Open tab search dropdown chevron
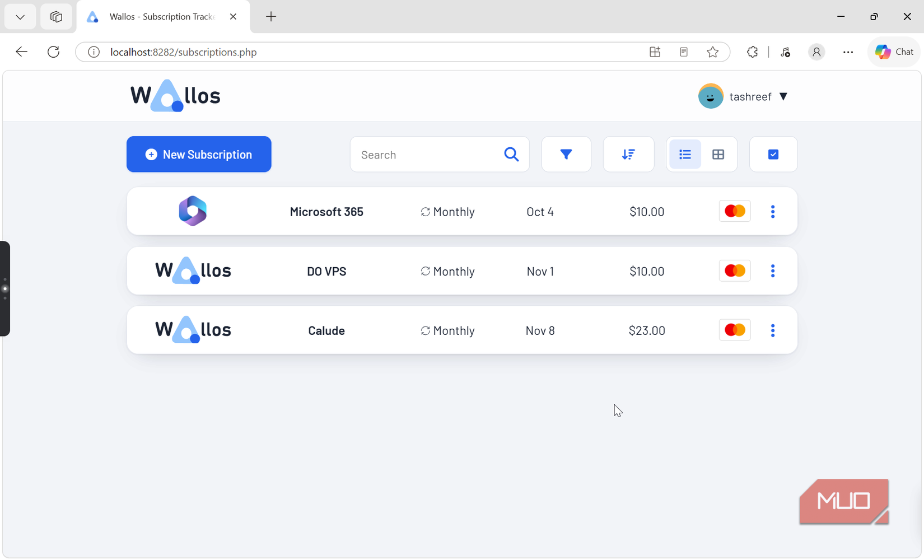The height and width of the screenshot is (560, 924). coord(20,17)
